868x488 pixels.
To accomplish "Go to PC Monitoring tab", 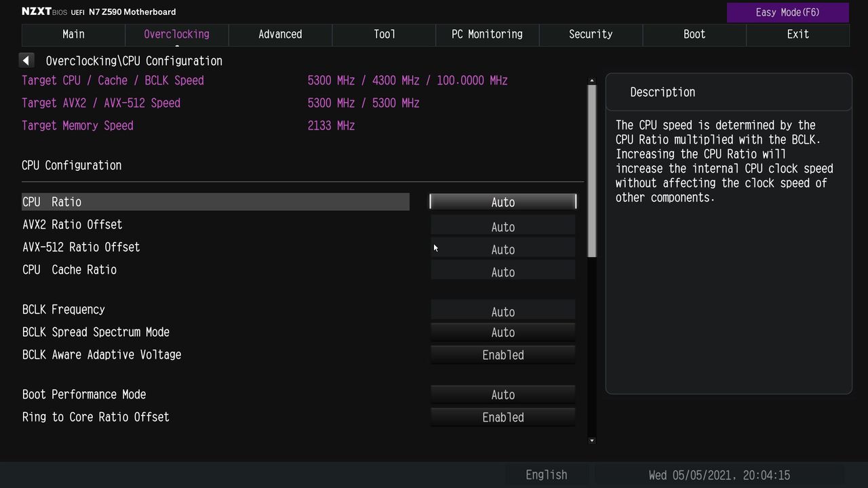I will [x=488, y=35].
